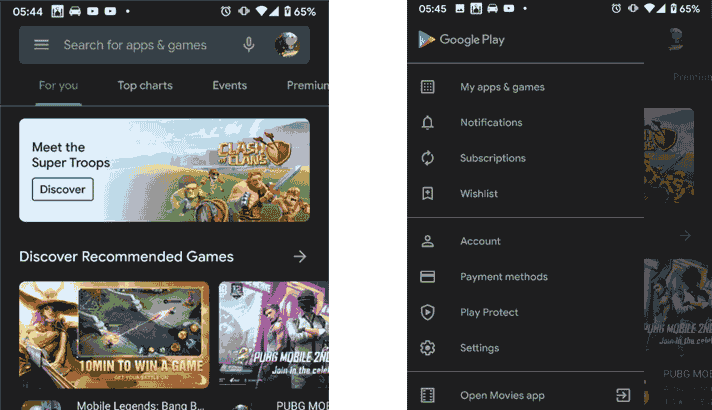Click the Subscriptions refresh icon

click(x=427, y=158)
